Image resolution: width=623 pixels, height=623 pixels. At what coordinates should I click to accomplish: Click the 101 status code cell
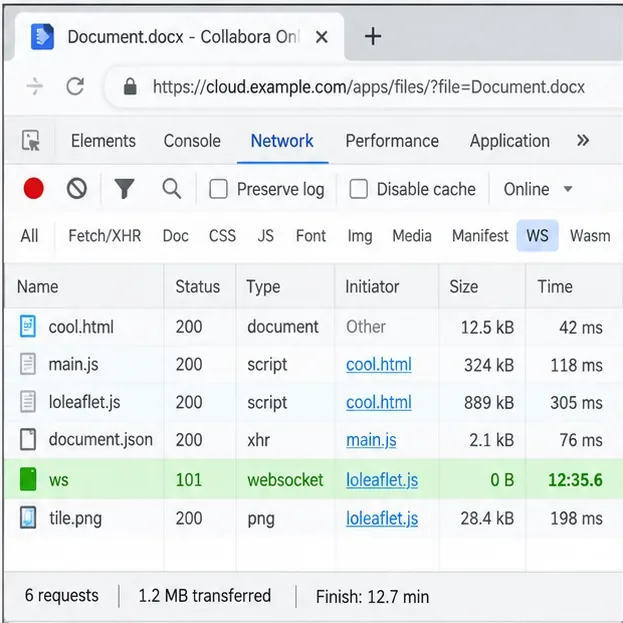coord(189,480)
